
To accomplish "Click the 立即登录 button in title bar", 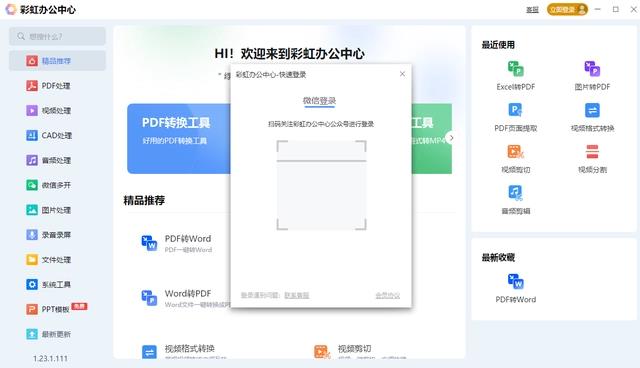I will pos(567,9).
